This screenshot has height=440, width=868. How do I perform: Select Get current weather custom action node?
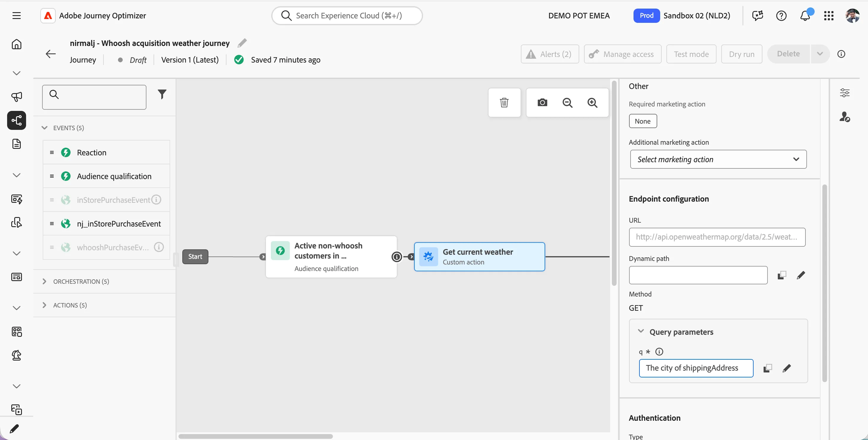[479, 256]
